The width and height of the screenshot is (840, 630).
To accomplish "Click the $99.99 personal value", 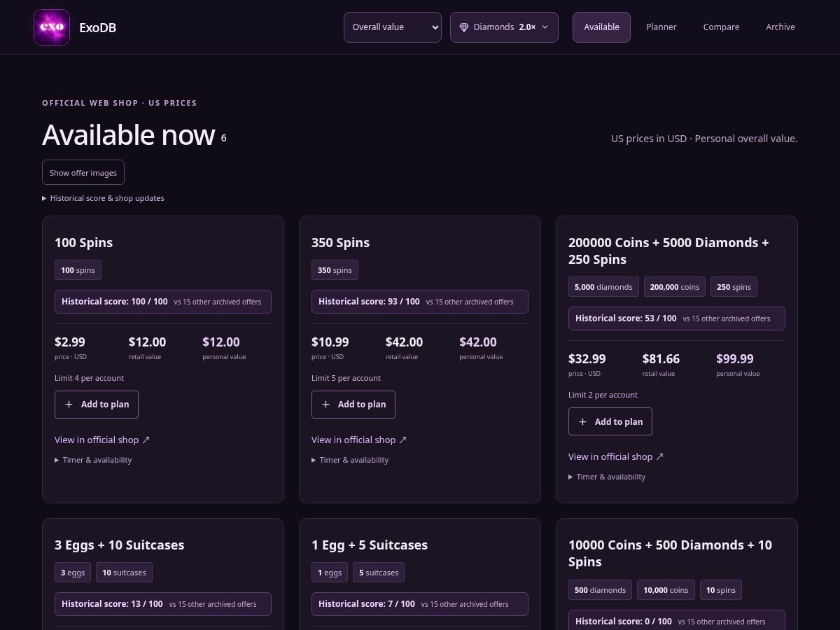I will pos(735,359).
